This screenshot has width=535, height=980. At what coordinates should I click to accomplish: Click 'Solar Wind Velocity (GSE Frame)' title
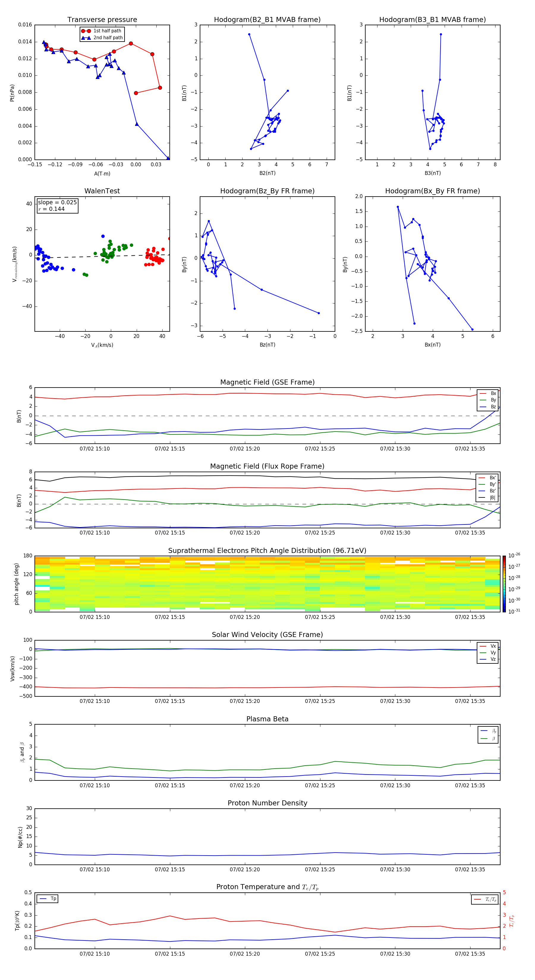(267, 635)
